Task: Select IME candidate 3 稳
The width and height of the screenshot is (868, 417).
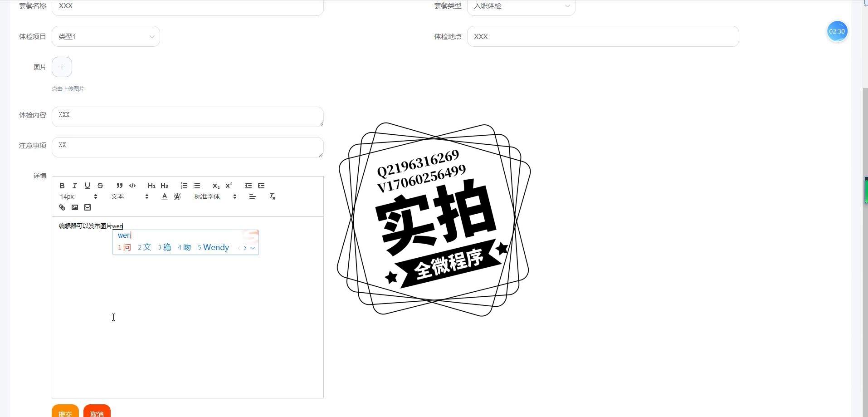Action: (x=164, y=247)
